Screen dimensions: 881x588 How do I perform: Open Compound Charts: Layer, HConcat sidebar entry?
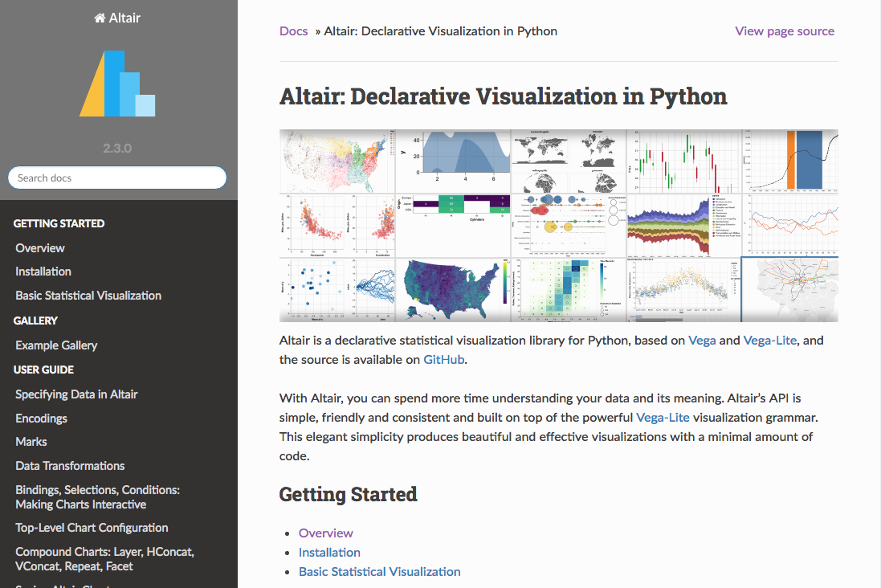click(x=105, y=559)
